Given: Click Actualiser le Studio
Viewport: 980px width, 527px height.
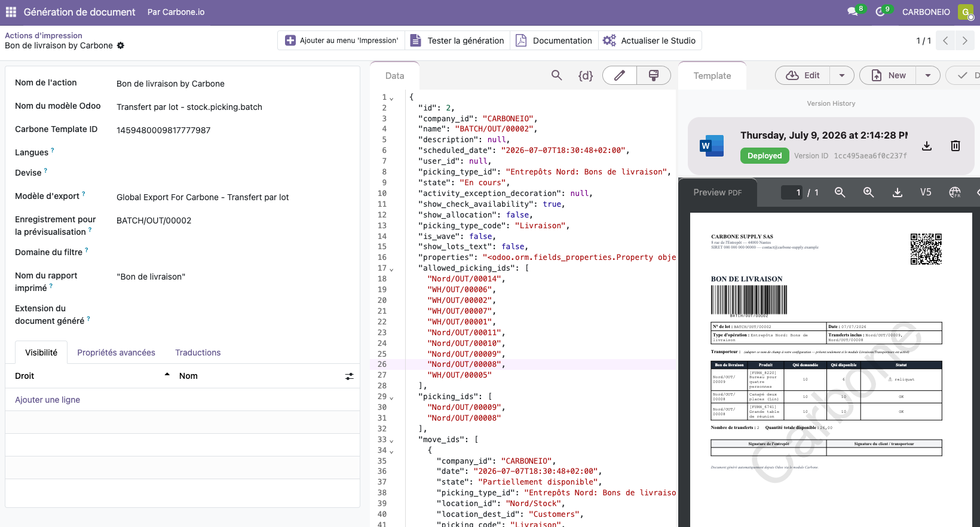Looking at the screenshot, I should click(650, 41).
